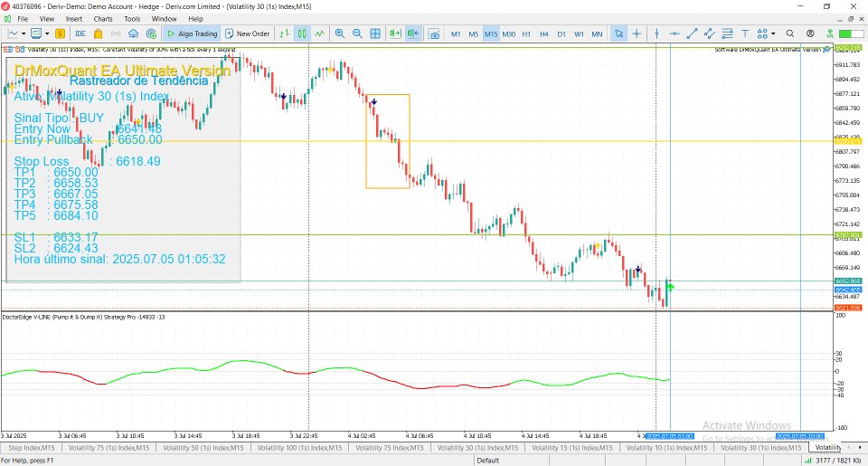
Task: Open the shapes objects tool
Action: tap(762, 33)
